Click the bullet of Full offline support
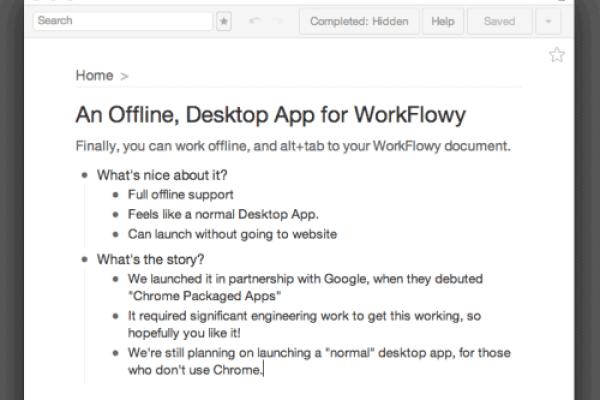This screenshot has width=600, height=400. point(116,195)
